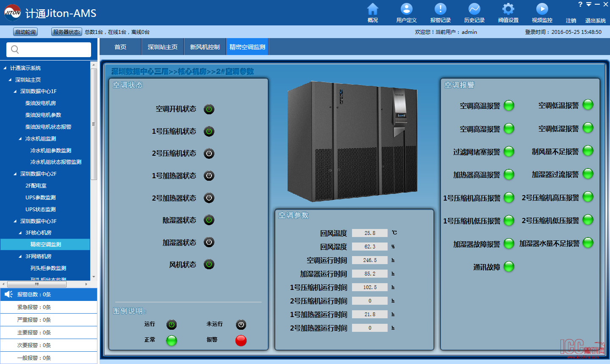Open 历史记录 history records icon
This screenshot has width=610, height=364.
474,9
